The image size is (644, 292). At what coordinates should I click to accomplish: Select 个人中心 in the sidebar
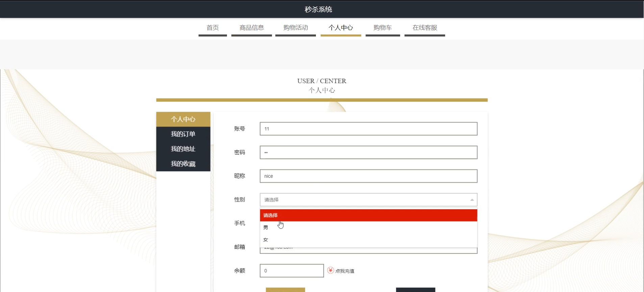(x=183, y=119)
